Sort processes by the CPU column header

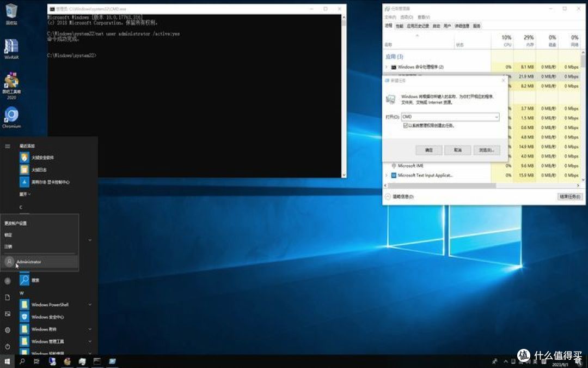(503, 40)
